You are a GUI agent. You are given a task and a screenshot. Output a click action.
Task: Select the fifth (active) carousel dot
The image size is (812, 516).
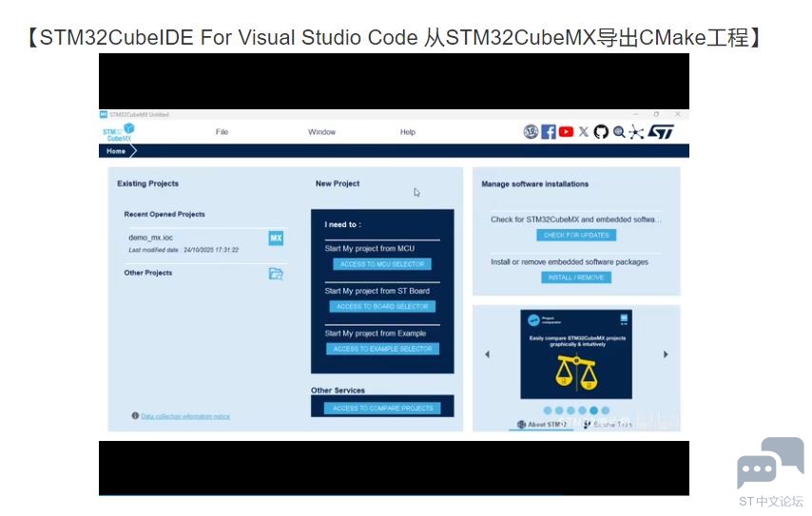coord(594,411)
